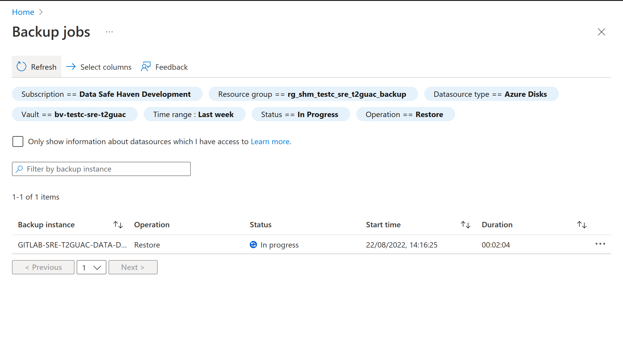The image size is (623, 364).
Task: Click the Refresh button
Action: coord(37,67)
